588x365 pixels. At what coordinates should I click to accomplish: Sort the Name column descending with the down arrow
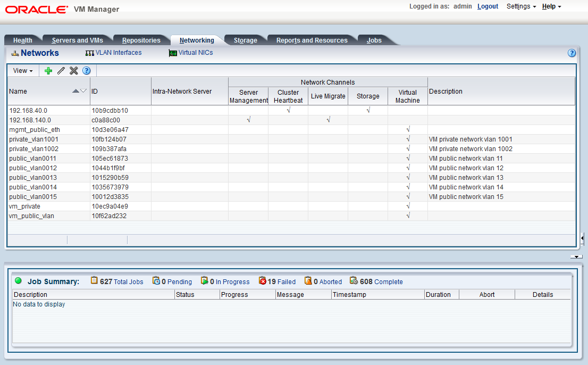coord(83,90)
